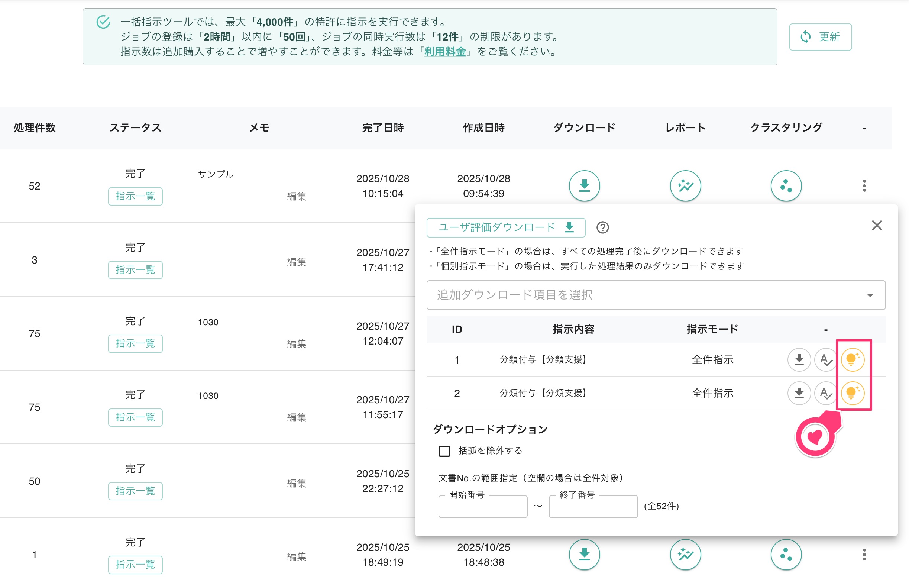The height and width of the screenshot is (588, 909).
Task: Click the 処理件数 column header
Action: tap(35, 127)
